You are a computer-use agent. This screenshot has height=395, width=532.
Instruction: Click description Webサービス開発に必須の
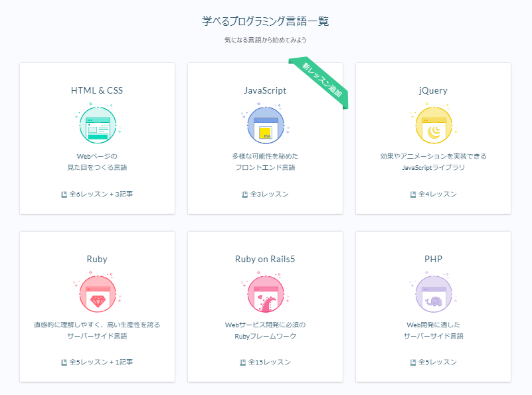pos(265,325)
